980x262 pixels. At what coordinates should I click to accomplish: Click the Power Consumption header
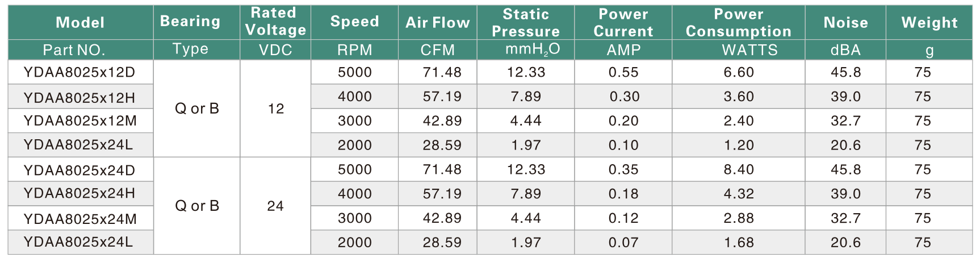click(x=738, y=22)
